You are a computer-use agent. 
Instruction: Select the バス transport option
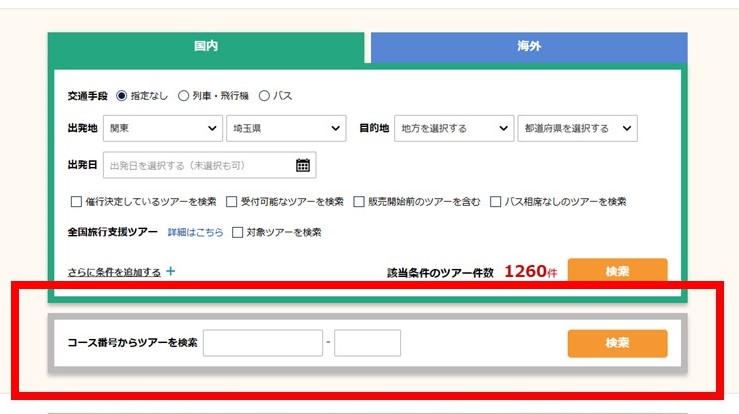click(x=265, y=96)
